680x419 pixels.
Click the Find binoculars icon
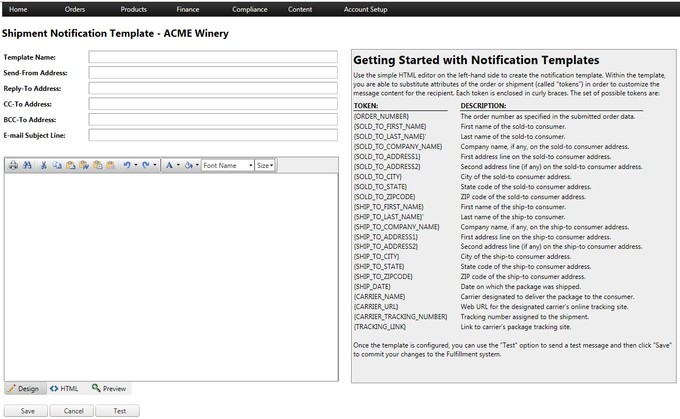pyautogui.click(x=27, y=165)
